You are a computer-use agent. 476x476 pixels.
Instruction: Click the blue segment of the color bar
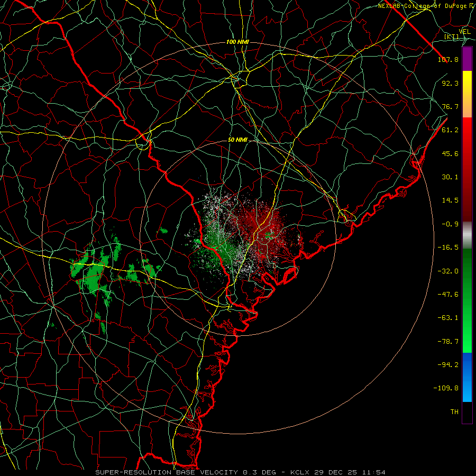pyautogui.click(x=467, y=377)
